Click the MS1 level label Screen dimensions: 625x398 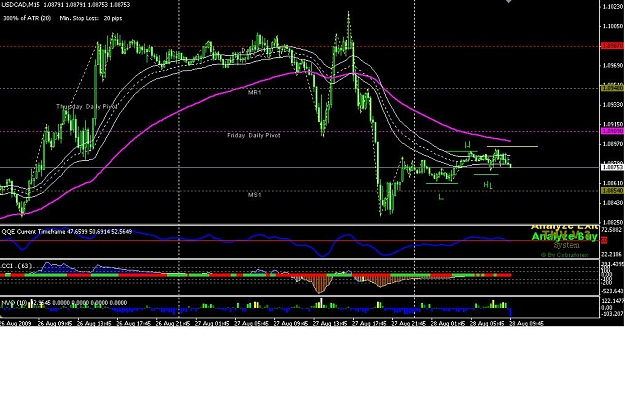tap(254, 195)
